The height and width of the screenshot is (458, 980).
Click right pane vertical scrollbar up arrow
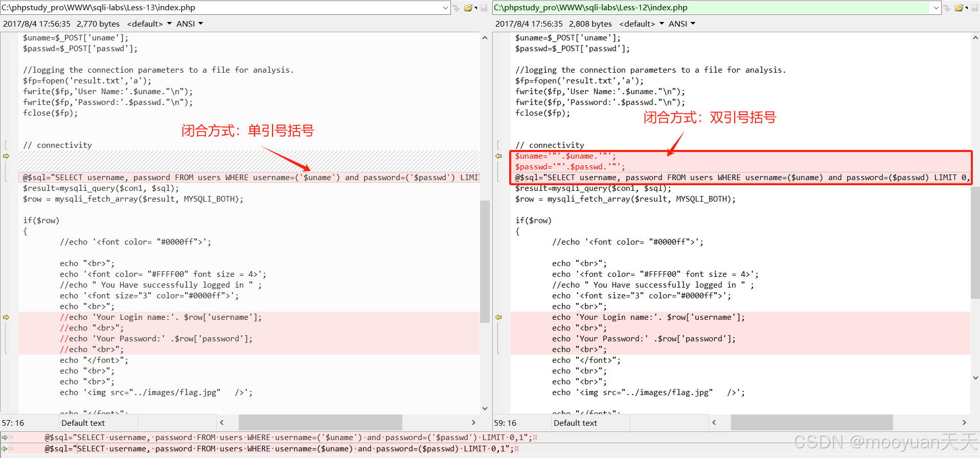coord(975,37)
